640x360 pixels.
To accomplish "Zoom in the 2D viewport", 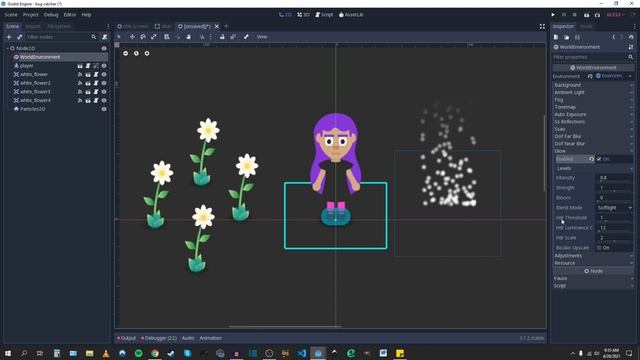I will pyautogui.click(x=147, y=53).
